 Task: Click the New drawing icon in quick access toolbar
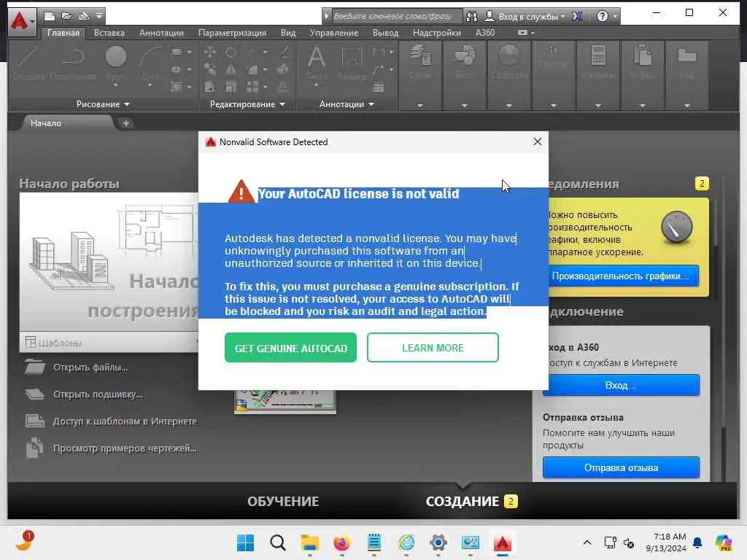point(49,16)
